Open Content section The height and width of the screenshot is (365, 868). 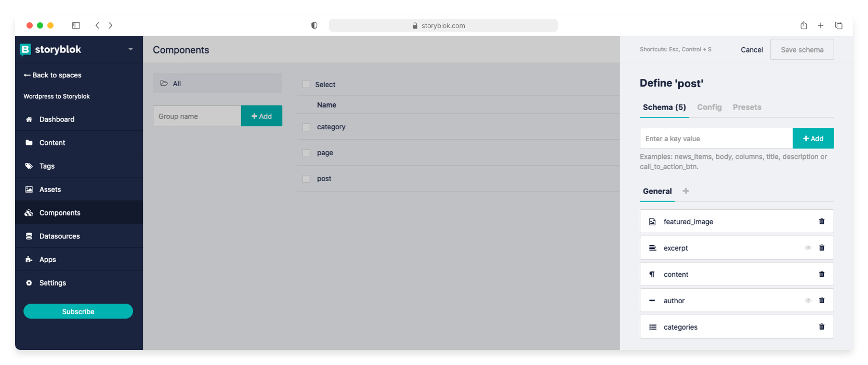point(79,143)
